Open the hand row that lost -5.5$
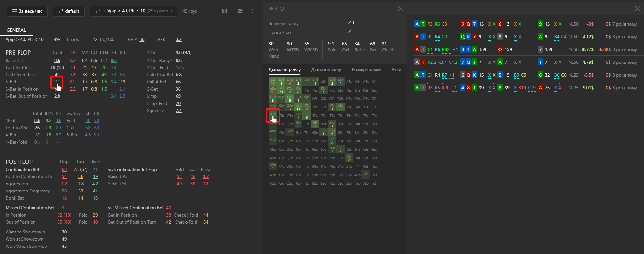 coord(526,75)
